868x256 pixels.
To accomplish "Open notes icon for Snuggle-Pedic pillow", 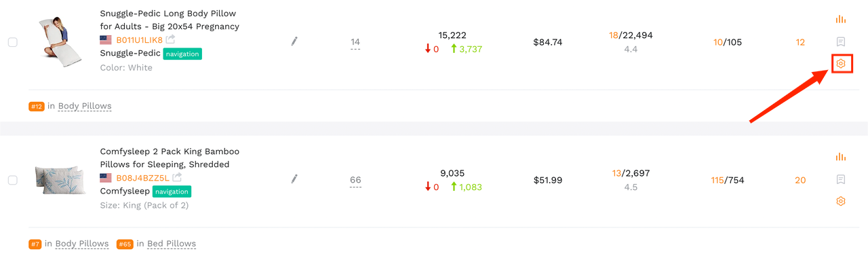I will click(x=841, y=41).
